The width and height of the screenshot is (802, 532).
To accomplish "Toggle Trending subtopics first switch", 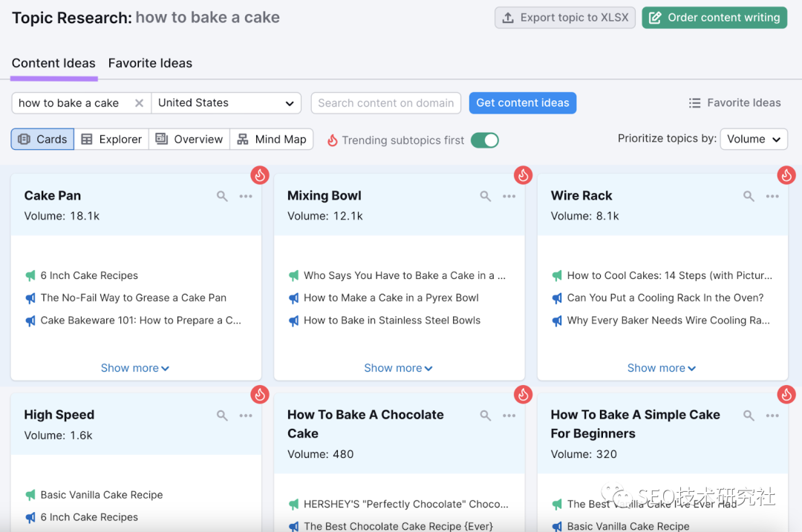I will click(484, 140).
